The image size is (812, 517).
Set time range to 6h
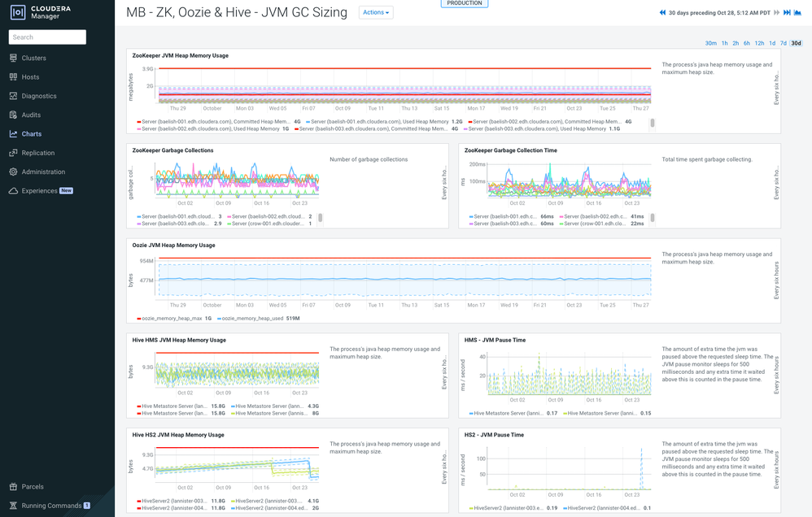(747, 43)
